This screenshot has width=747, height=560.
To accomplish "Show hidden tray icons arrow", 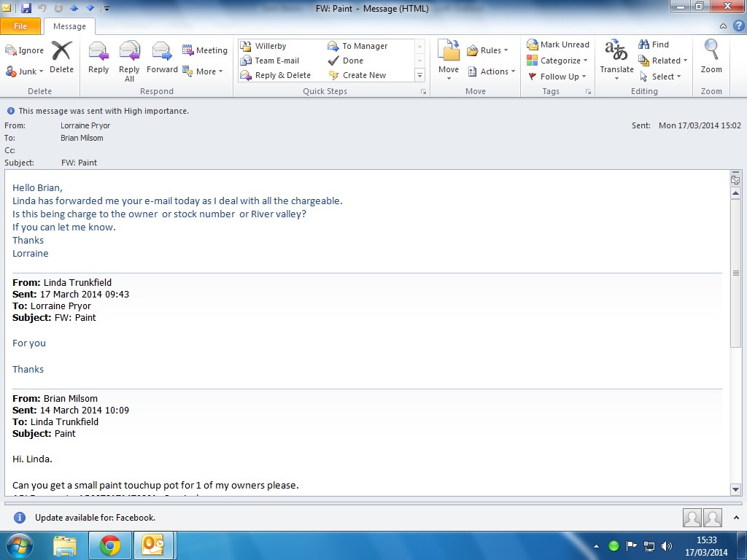I will point(597,546).
